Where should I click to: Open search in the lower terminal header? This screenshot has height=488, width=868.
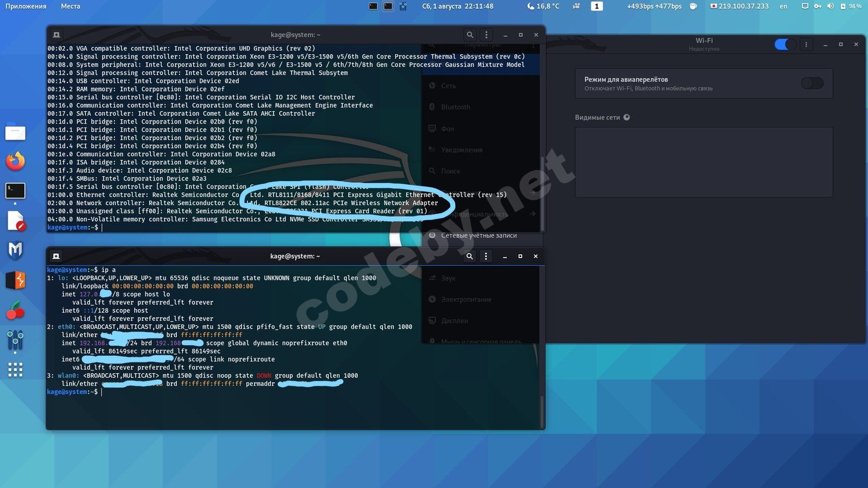coord(470,256)
